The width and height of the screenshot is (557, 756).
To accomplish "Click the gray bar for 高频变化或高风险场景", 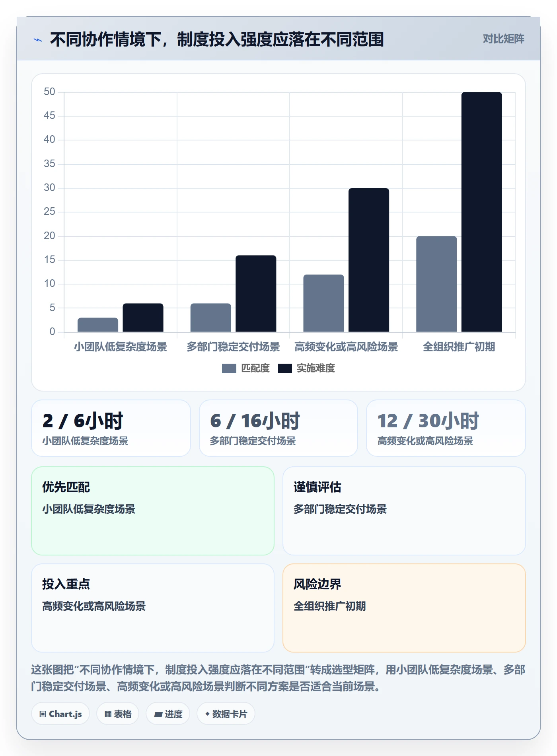I will 323,303.
